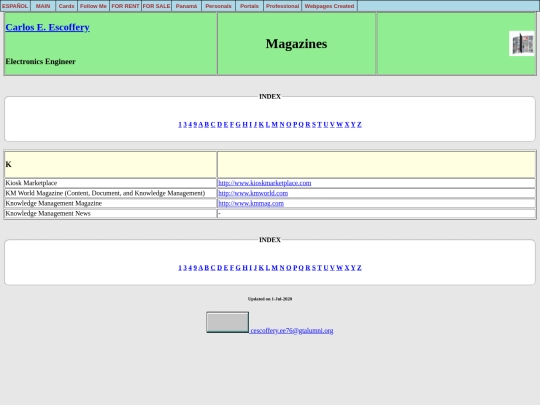Click the Updated on 1-Jul-2020 text
540x405 pixels.
pos(270,299)
